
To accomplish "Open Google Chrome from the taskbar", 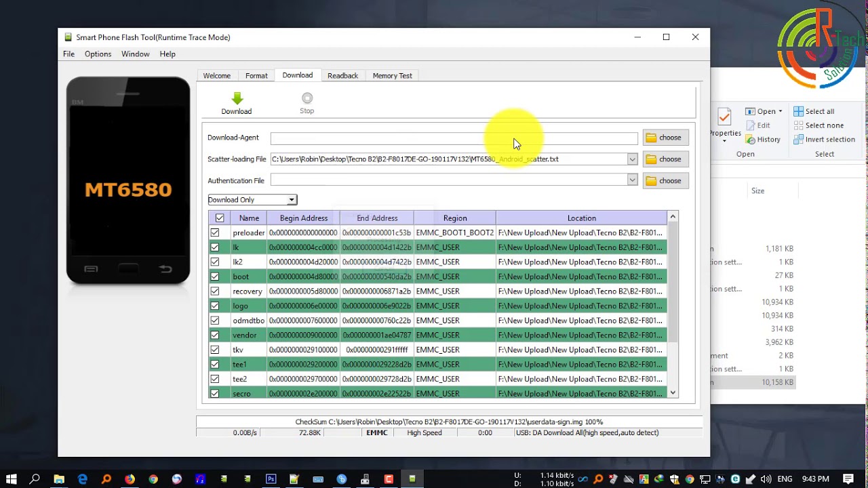I will click(x=153, y=479).
